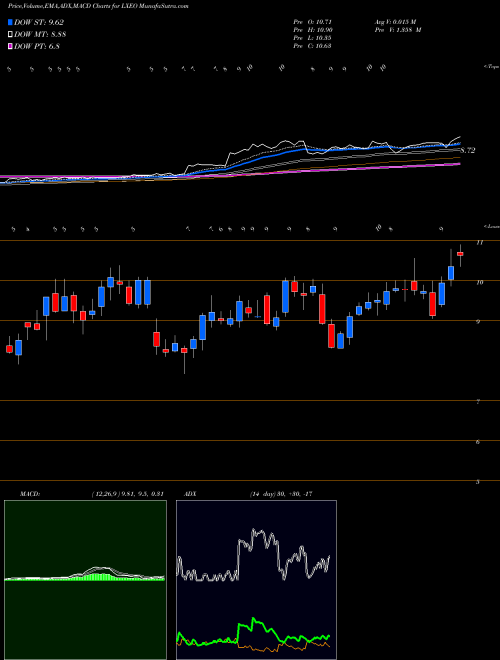The width and height of the screenshot is (500, 660).
Task: Click the ADX (14 day) parameter values
Action: coord(279,494)
